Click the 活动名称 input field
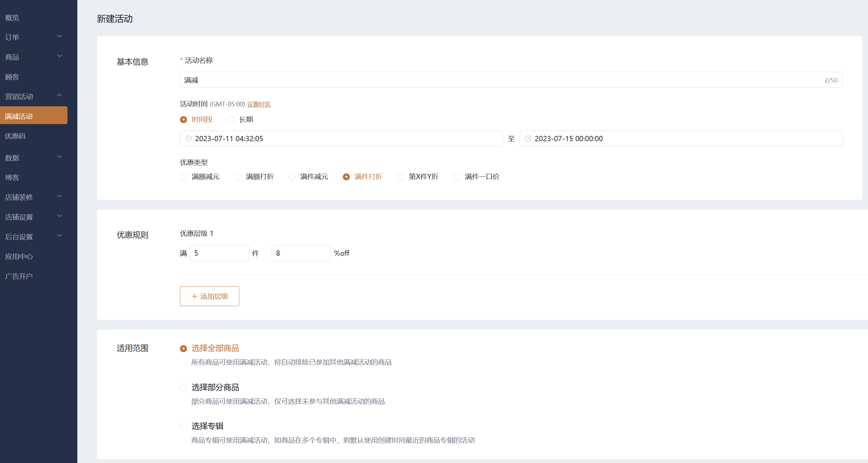 (511, 80)
